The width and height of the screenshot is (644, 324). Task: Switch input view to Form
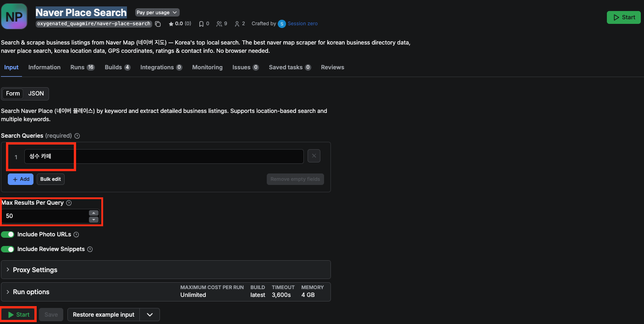click(13, 94)
